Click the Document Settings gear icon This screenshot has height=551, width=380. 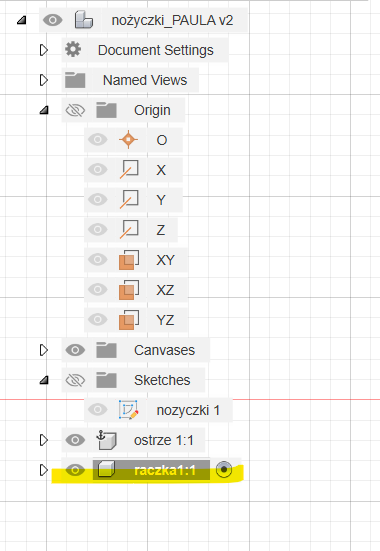point(73,50)
